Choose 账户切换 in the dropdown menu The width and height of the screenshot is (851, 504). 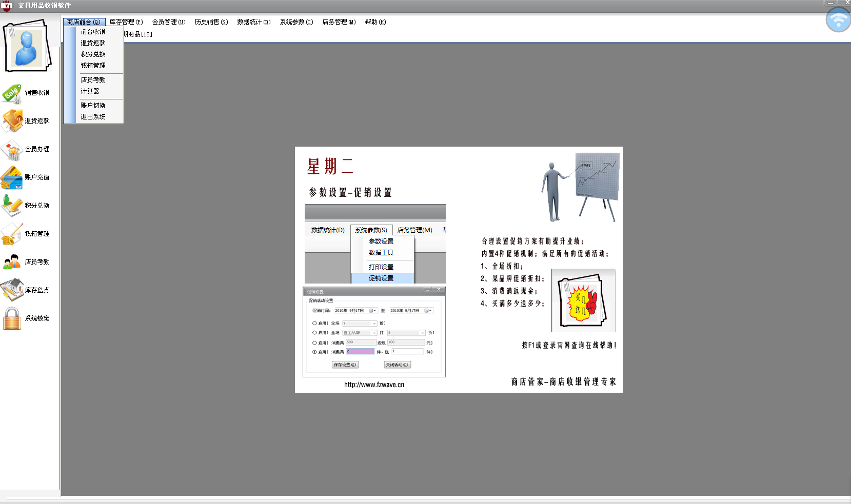(x=93, y=106)
